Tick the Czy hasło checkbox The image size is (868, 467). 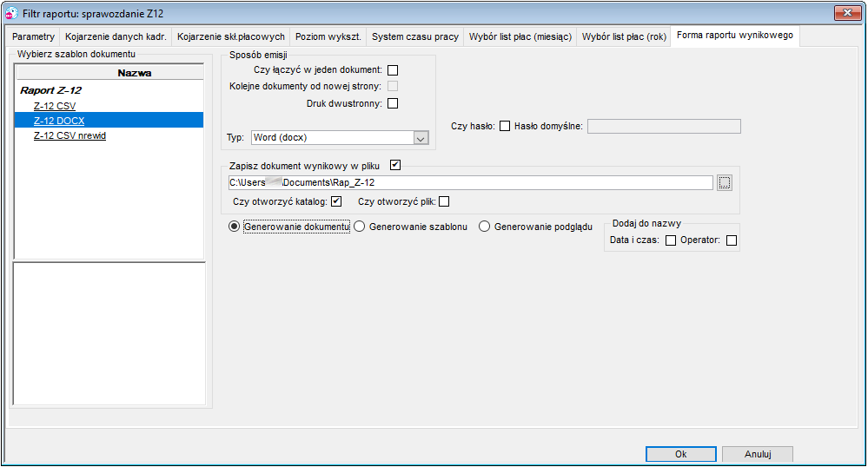(x=505, y=126)
